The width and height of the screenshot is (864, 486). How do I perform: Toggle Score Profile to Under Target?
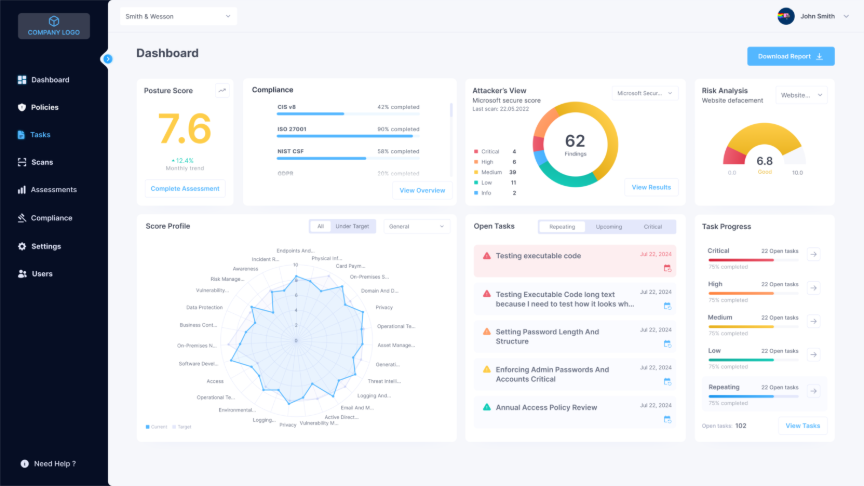(351, 226)
